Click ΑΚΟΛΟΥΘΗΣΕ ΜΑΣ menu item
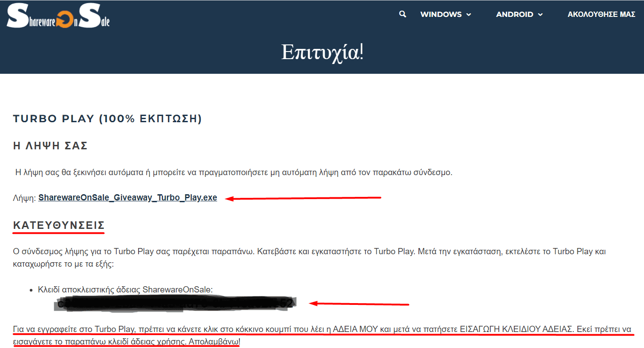The height and width of the screenshot is (348, 644). point(601,15)
